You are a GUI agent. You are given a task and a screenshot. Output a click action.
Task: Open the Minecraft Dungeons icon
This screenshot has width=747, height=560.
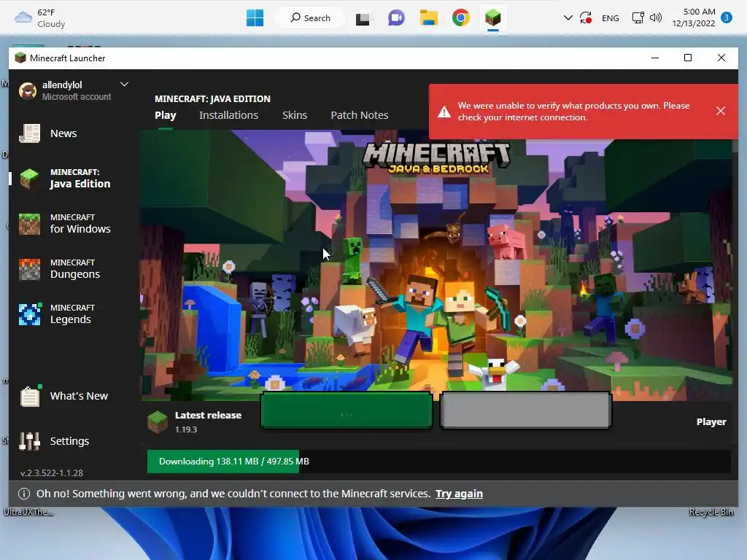[x=29, y=269]
